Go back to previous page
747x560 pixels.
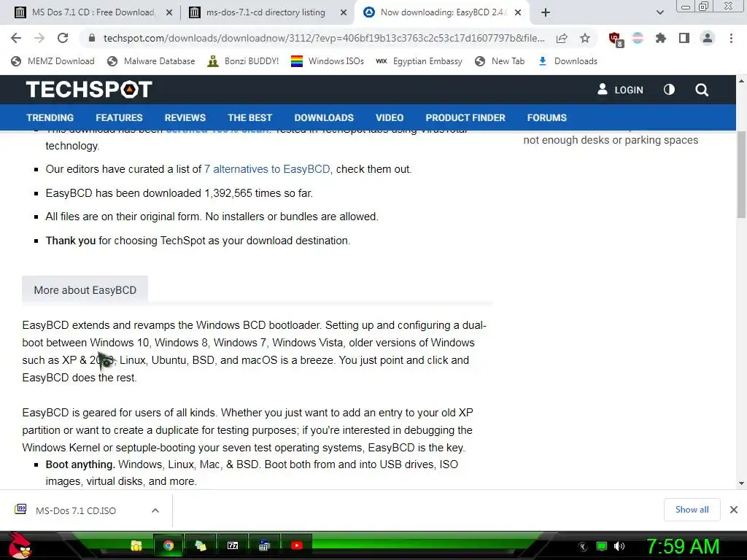16,38
